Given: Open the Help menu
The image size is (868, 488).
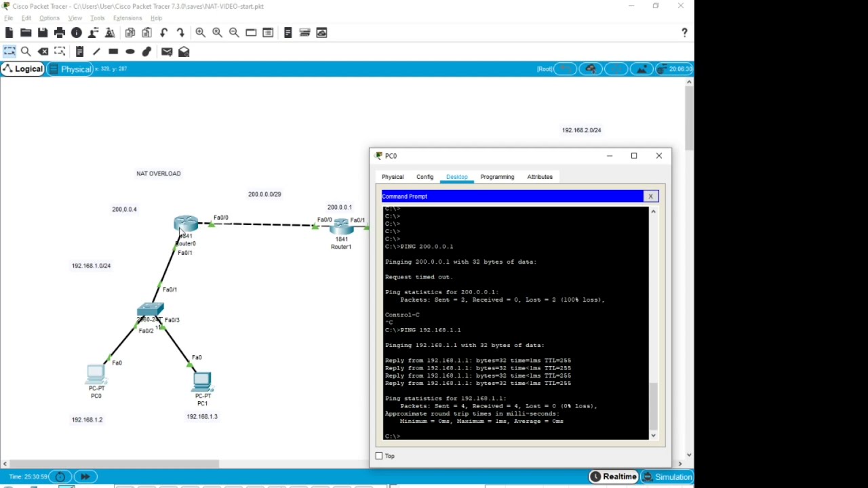Looking at the screenshot, I should click(156, 18).
